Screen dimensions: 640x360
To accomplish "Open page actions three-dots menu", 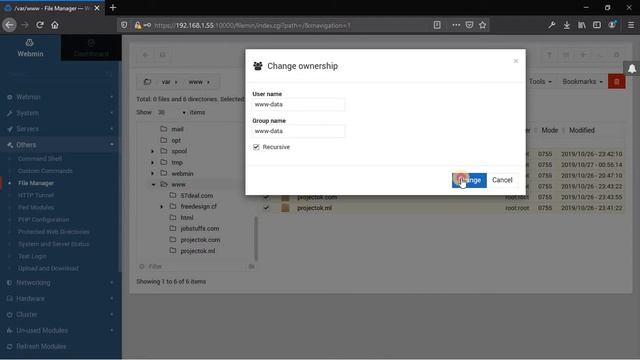I will (456, 25).
